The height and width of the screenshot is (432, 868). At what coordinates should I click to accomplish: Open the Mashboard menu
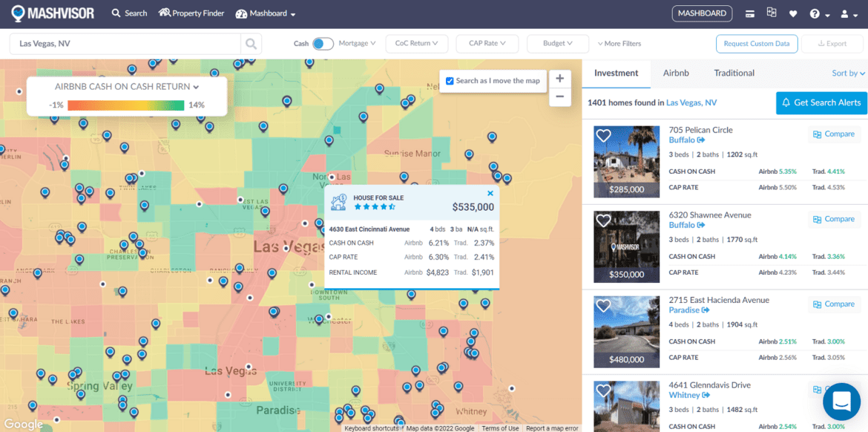265,13
